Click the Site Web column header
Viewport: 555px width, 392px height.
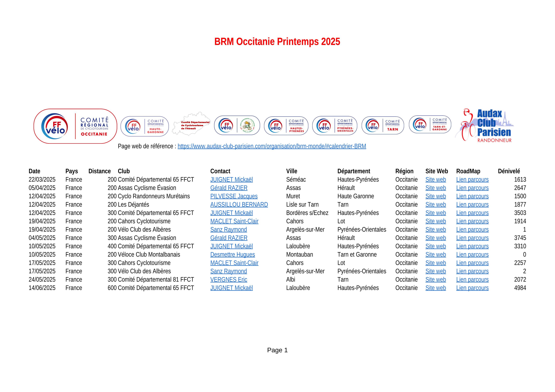coord(437,171)
